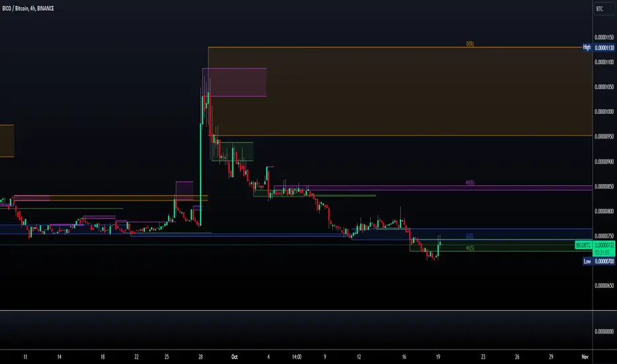Click date label 29 on time axis

tap(551, 357)
